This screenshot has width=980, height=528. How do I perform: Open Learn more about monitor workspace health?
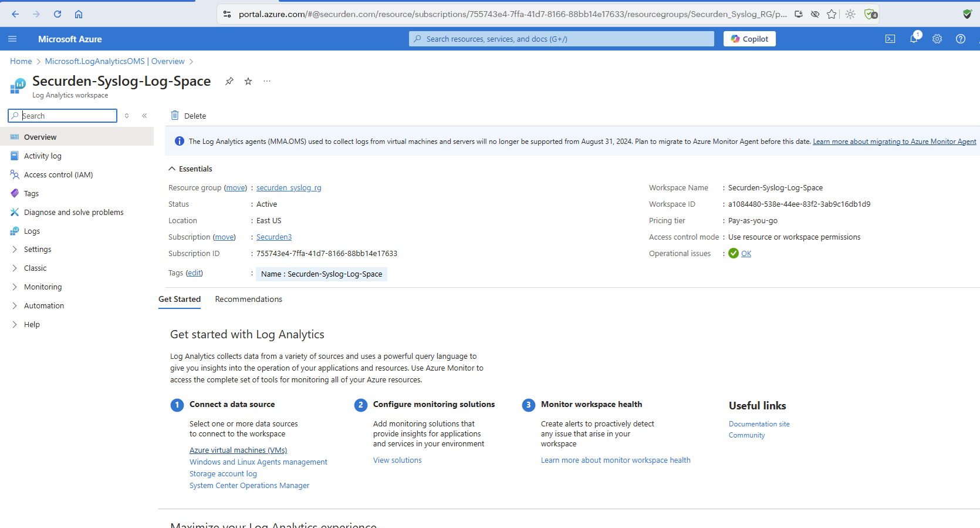tap(616, 460)
